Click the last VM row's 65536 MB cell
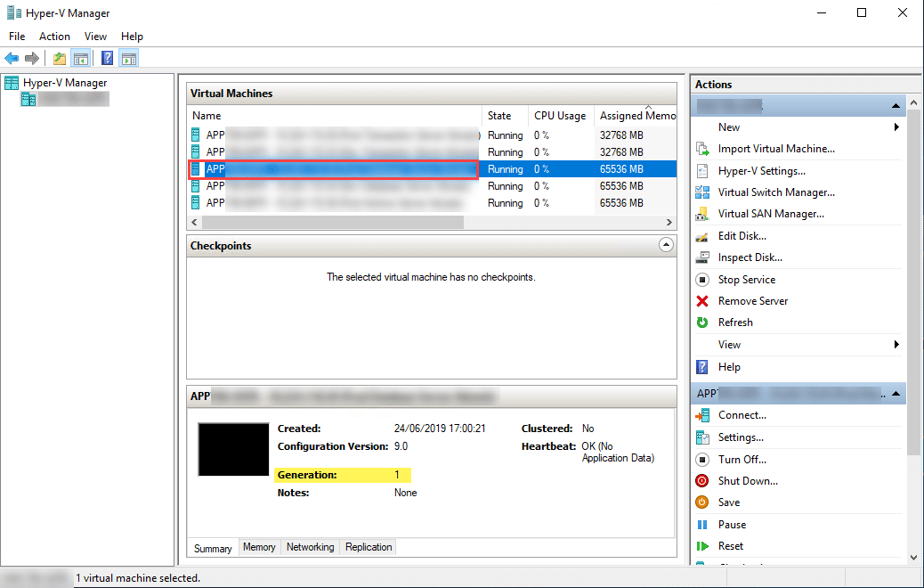Screen dimensions: 924x588 point(621,203)
